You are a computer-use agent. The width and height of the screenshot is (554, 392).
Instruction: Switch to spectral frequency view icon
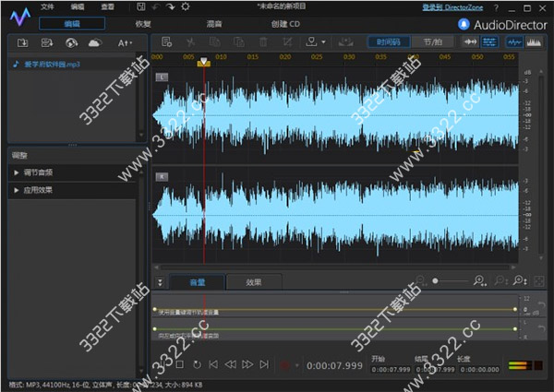pos(534,42)
